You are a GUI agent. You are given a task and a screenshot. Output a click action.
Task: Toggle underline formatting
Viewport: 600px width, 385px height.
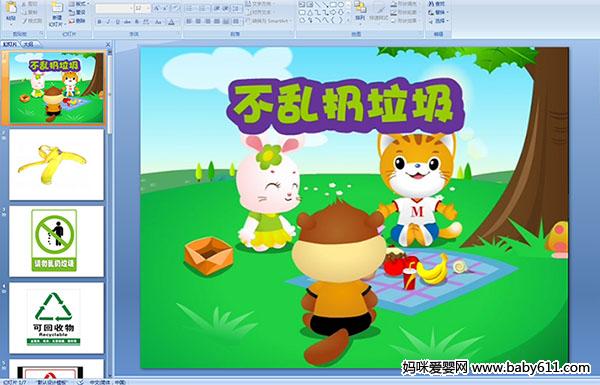coord(117,22)
